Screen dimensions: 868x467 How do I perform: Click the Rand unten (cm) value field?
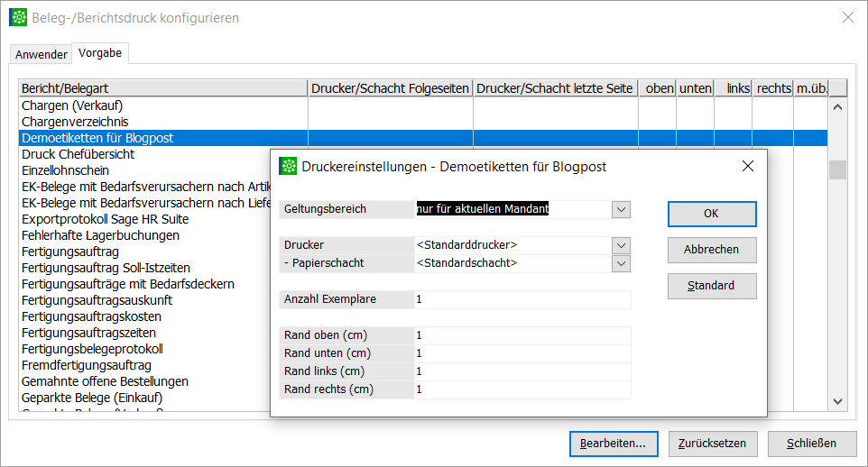[522, 353]
